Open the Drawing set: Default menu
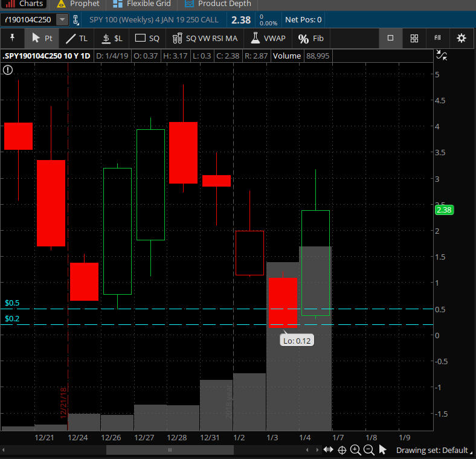 [433, 450]
